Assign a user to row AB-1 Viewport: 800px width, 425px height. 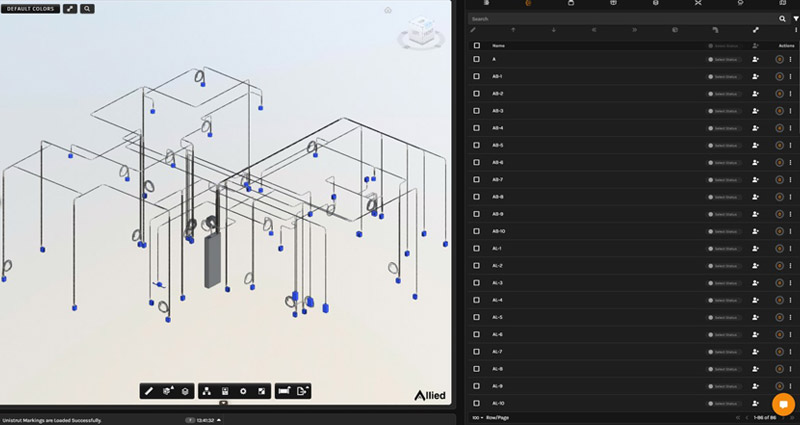tap(756, 77)
